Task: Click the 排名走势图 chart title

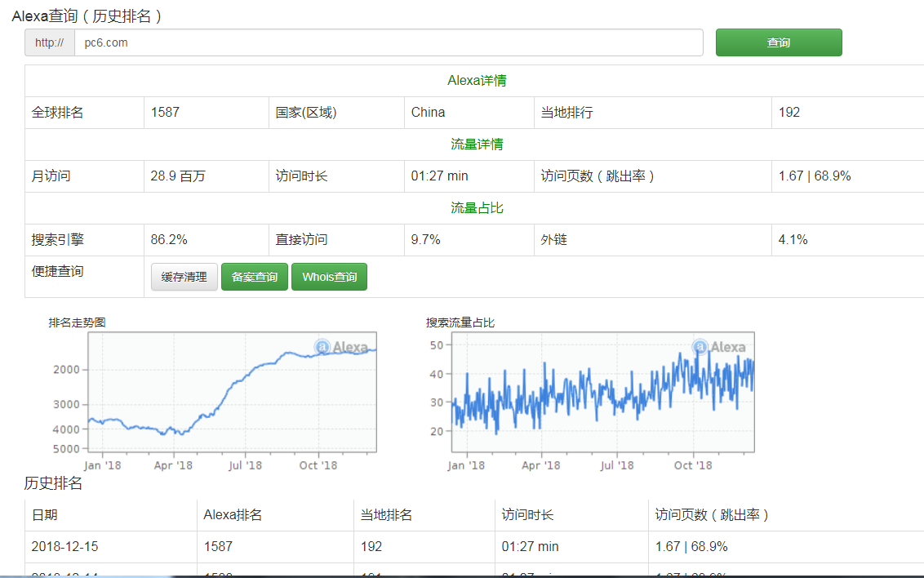Action: 78,322
